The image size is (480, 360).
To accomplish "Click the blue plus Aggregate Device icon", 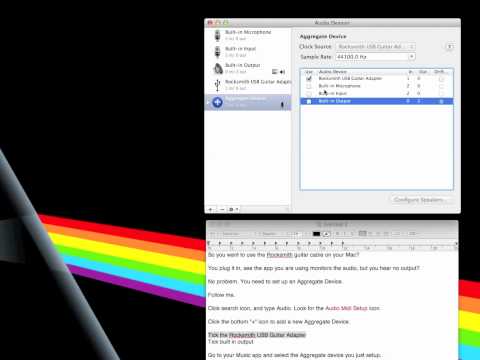I will point(218,102).
